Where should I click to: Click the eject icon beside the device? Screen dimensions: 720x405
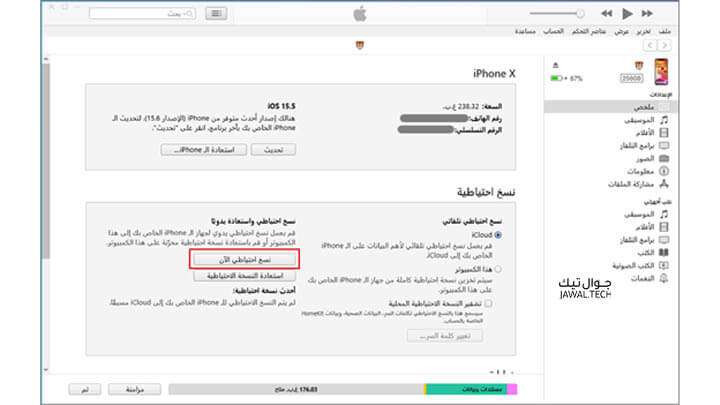coord(555,65)
